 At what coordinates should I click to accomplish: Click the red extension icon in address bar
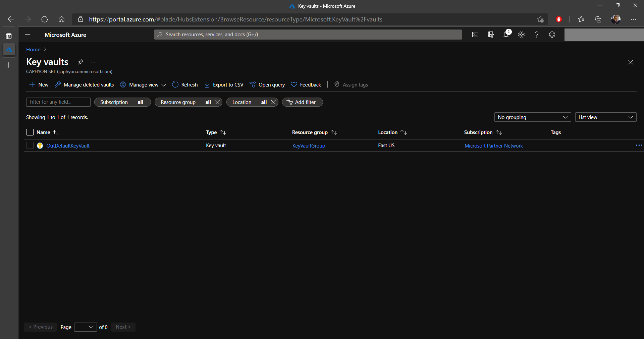[559, 19]
